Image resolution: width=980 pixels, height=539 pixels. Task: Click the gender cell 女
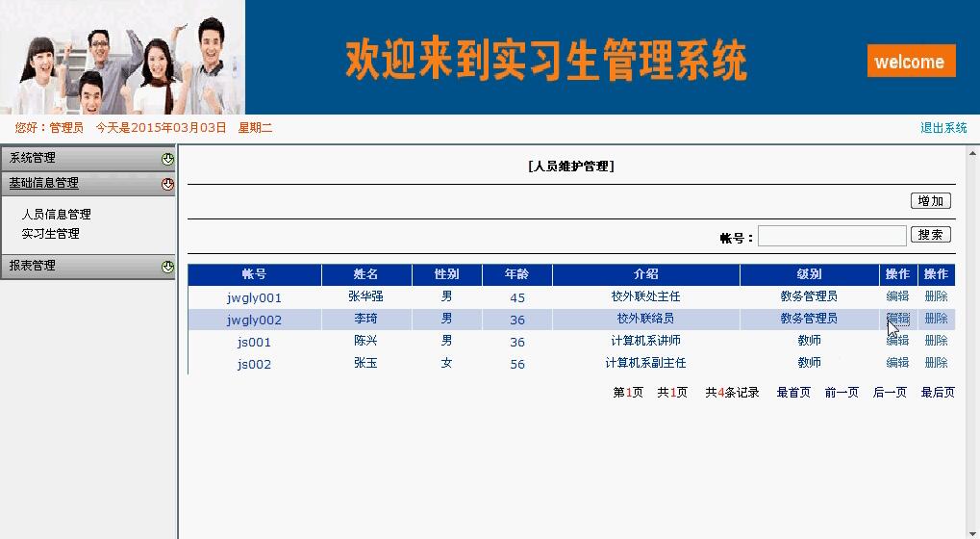446,363
